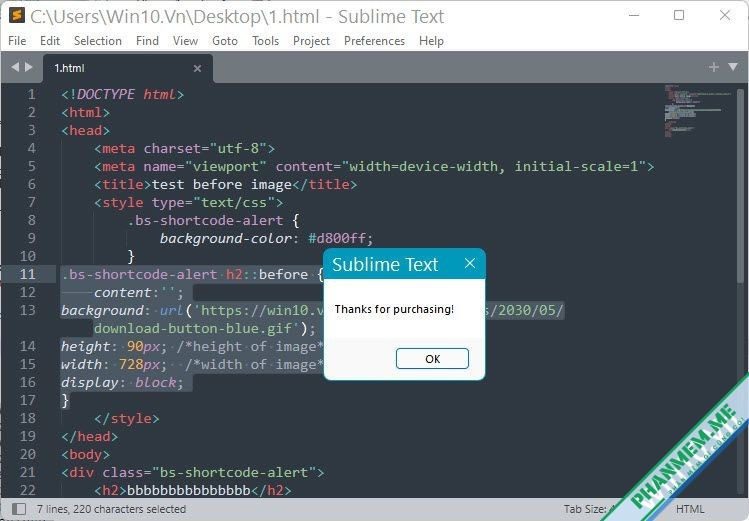Add a new tab with plus icon
The width and height of the screenshot is (749, 521).
(714, 67)
